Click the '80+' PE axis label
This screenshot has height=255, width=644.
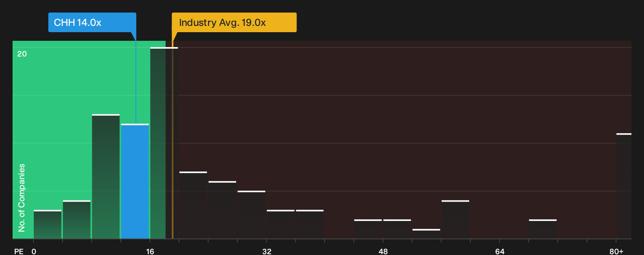coord(617,251)
